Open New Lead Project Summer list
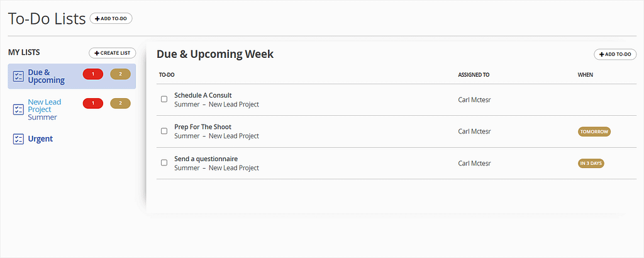Viewport: 644px width, 258px height. point(44,109)
